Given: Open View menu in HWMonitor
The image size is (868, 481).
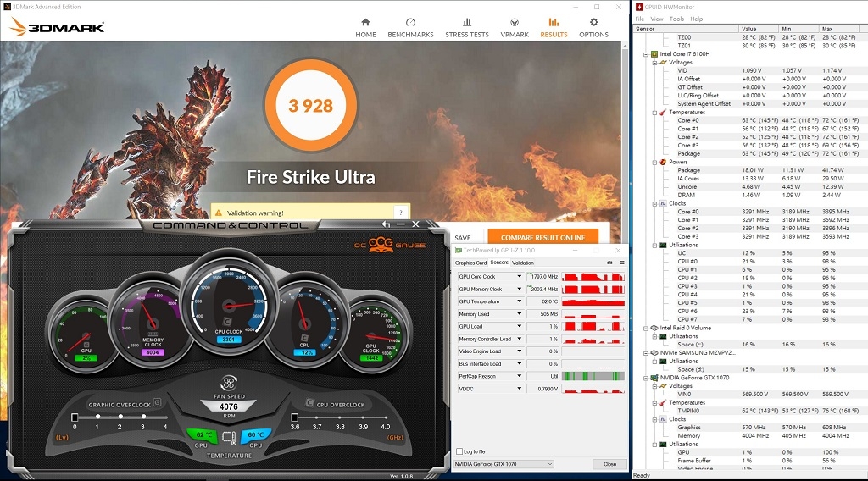Looking at the screenshot, I should click(657, 19).
